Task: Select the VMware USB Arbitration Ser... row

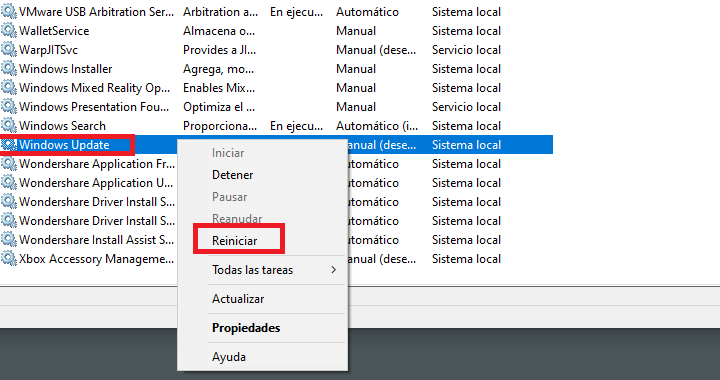Action: 276,12
